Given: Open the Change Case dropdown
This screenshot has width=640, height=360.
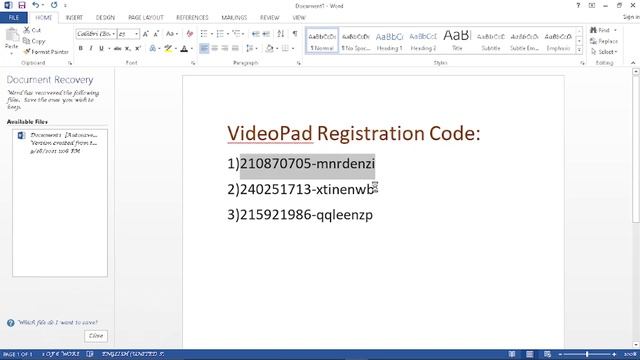Looking at the screenshot, I should tap(171, 34).
